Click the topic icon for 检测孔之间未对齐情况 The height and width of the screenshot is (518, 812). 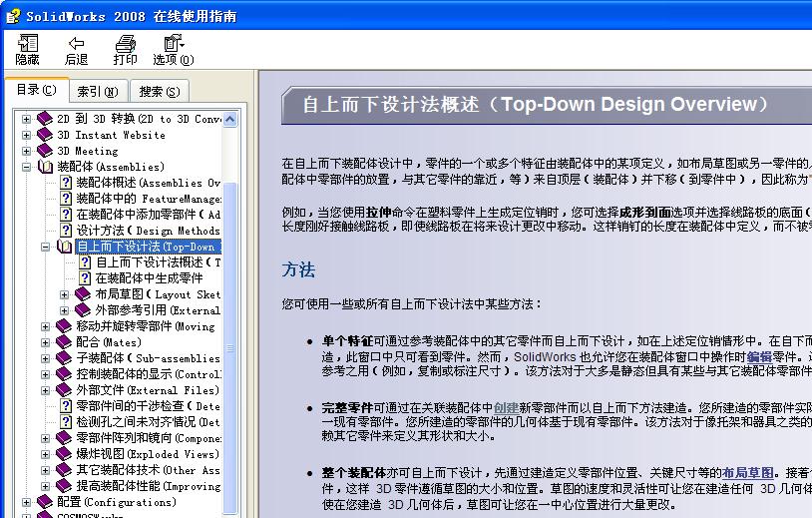66,422
